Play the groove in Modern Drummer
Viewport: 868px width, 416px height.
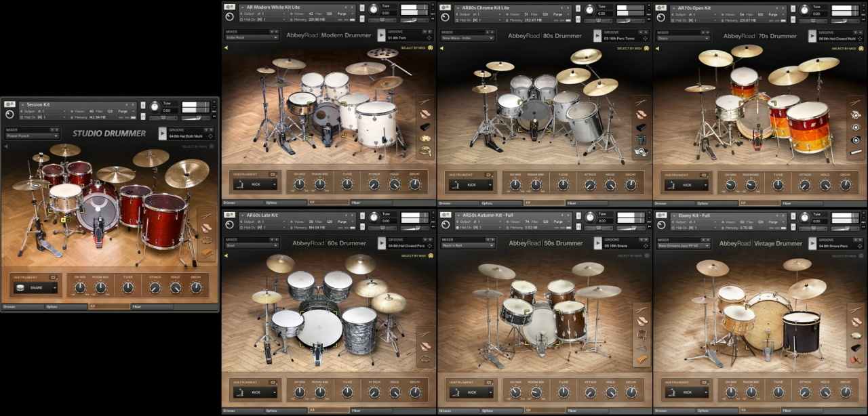(x=381, y=35)
